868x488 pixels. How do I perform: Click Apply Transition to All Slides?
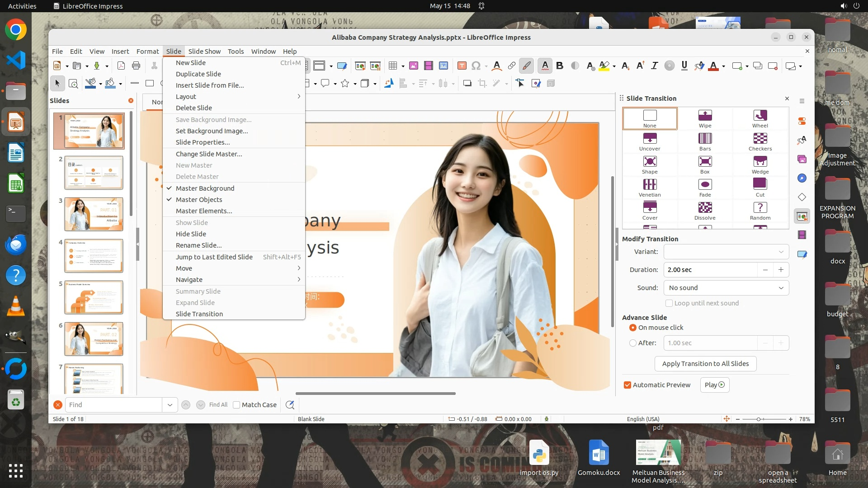tap(705, 364)
